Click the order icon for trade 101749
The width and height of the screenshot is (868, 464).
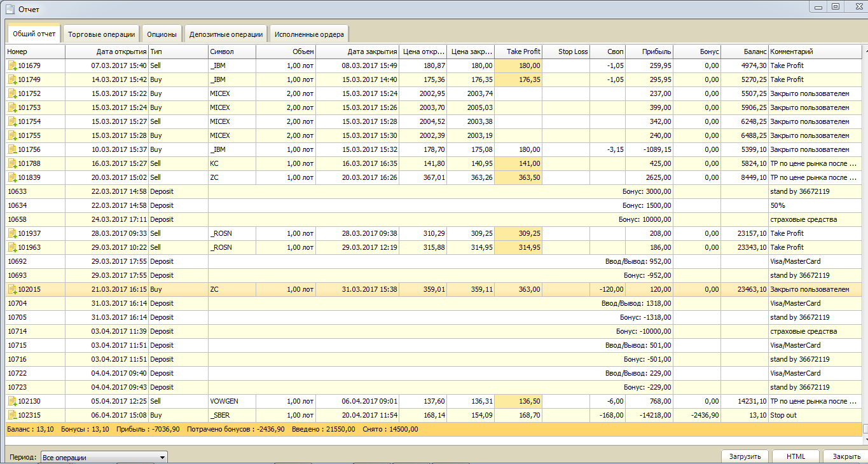[x=12, y=79]
